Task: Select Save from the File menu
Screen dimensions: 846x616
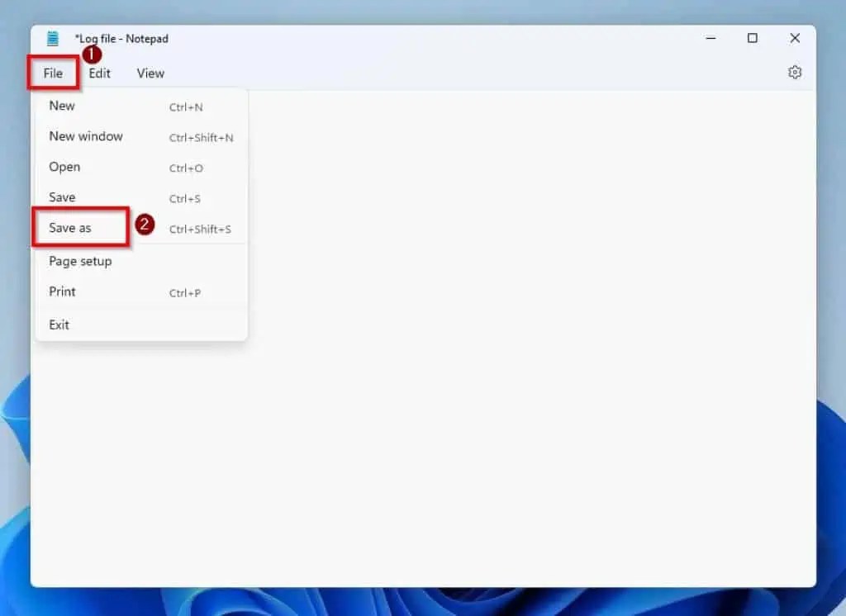Action: (x=61, y=197)
